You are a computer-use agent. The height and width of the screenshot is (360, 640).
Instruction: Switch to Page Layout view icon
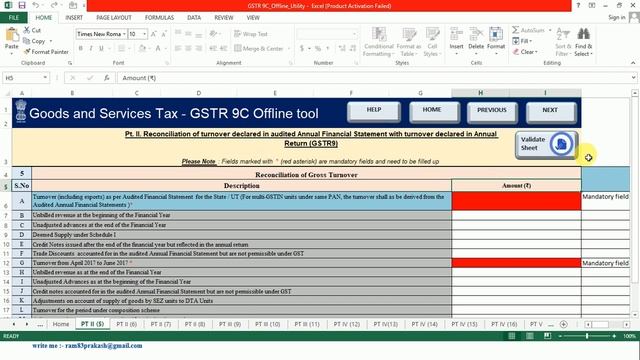529,336
